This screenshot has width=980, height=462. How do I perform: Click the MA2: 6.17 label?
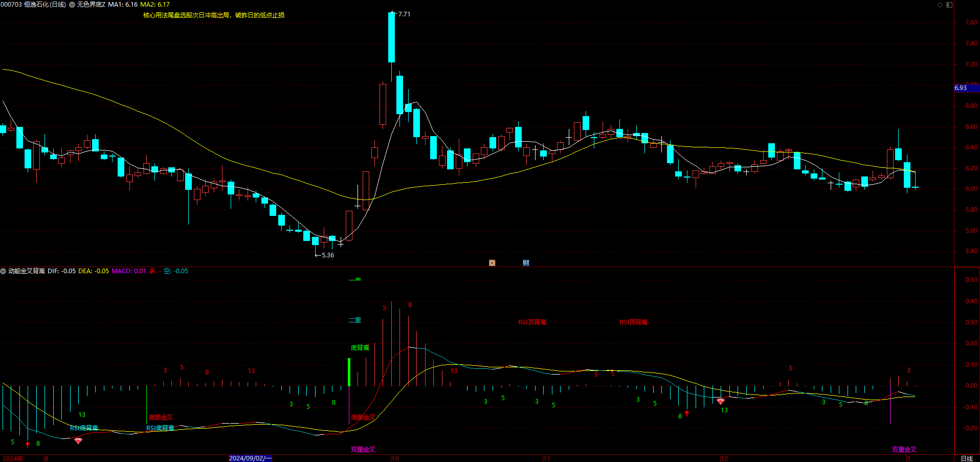[x=155, y=5]
